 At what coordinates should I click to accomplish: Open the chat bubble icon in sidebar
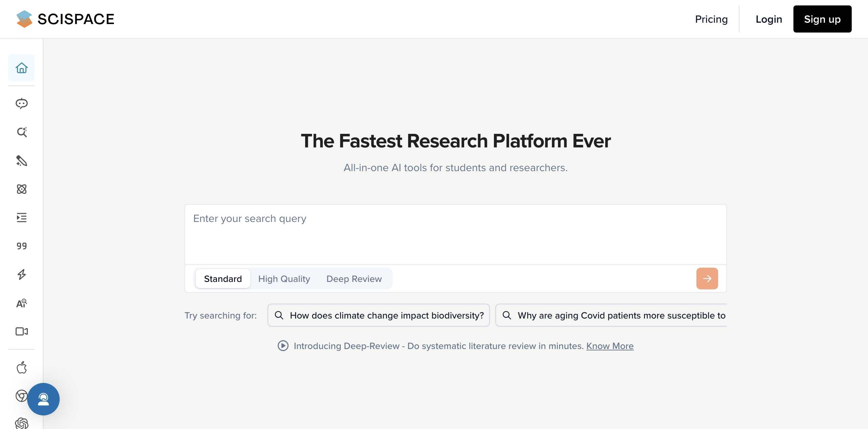tap(21, 103)
